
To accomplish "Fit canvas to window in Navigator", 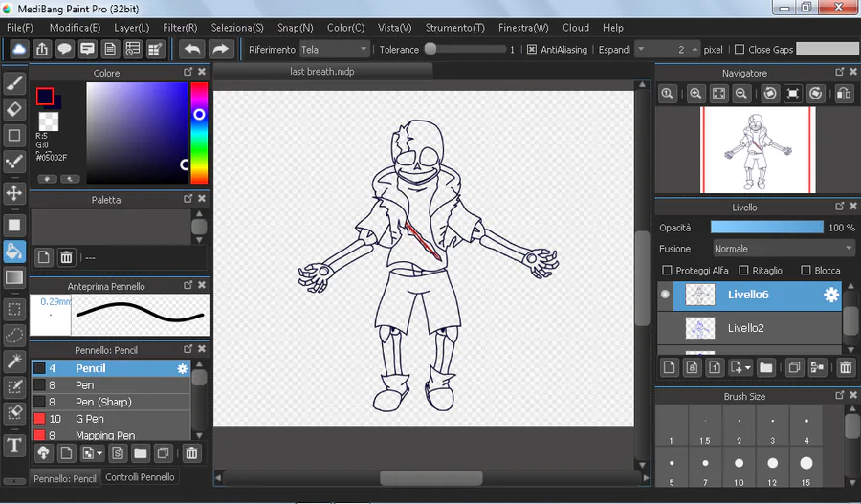I will pos(718,94).
